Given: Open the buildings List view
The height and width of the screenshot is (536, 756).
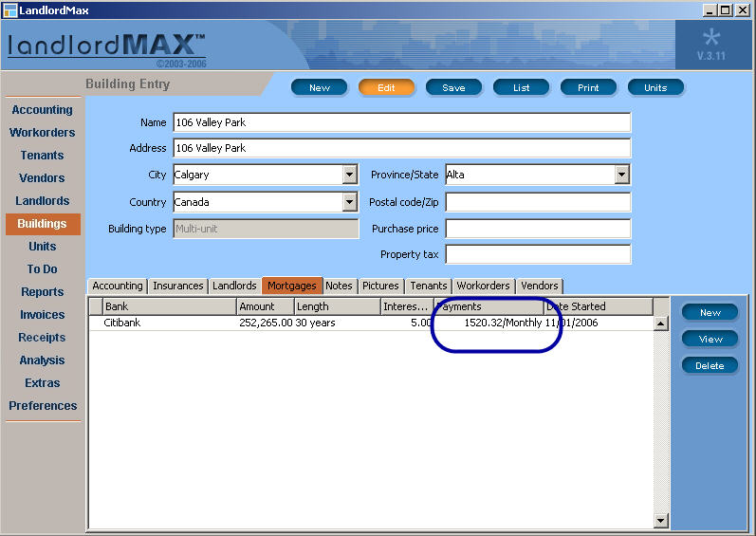Looking at the screenshot, I should [521, 87].
